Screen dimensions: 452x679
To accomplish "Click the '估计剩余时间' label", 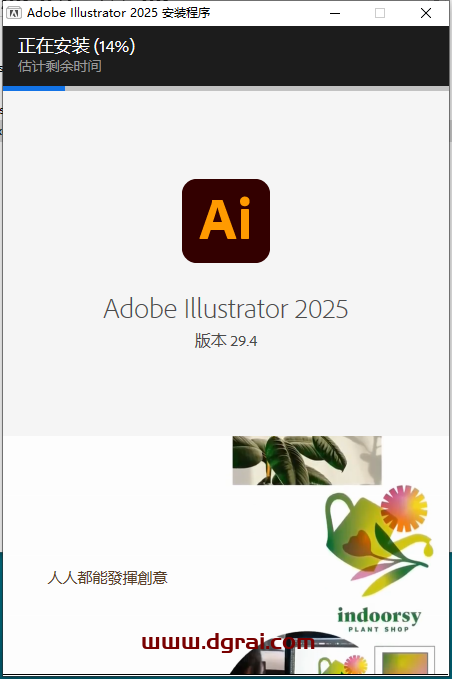I will pos(60,66).
